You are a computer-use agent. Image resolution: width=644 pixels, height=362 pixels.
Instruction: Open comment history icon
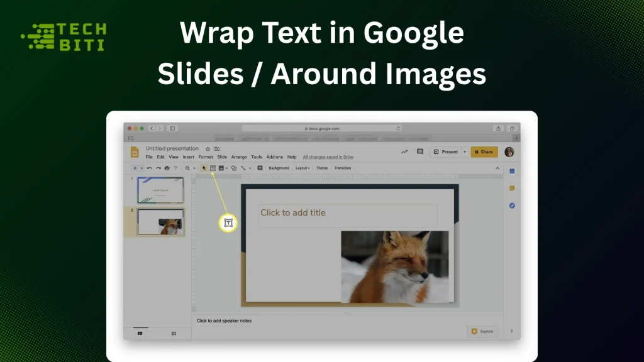pos(419,151)
